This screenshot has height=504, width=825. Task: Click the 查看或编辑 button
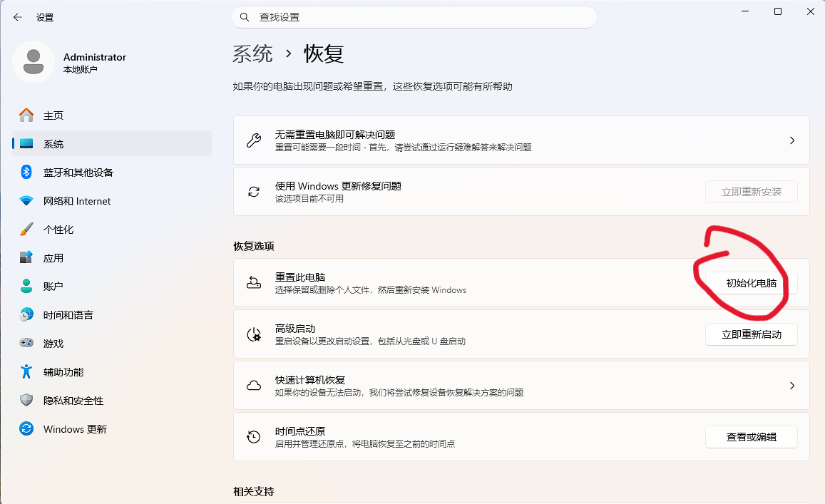point(751,437)
